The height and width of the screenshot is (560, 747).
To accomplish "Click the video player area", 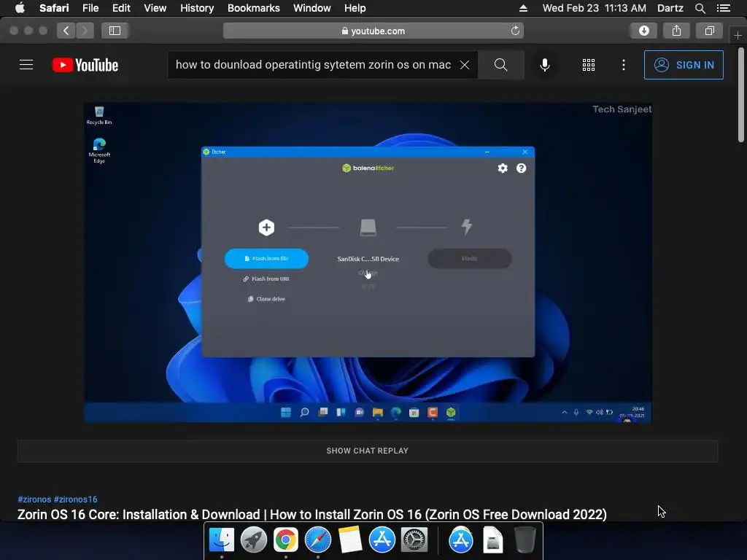I will (x=368, y=262).
